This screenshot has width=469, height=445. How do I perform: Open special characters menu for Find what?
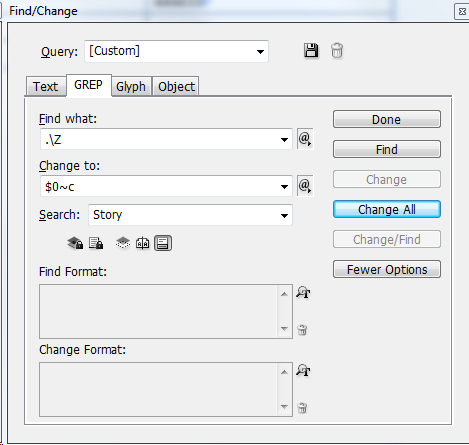coord(305,139)
